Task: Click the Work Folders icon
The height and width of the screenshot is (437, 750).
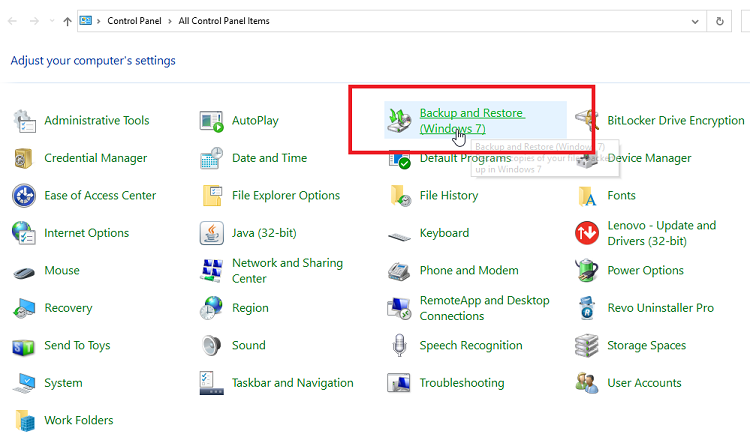Action: tap(24, 421)
